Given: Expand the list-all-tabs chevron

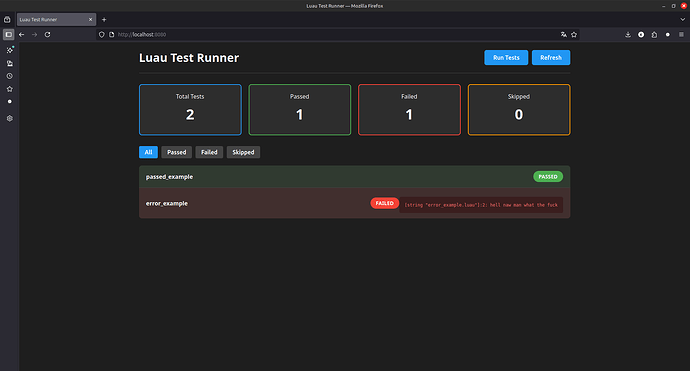Looking at the screenshot, I should pyautogui.click(x=683, y=19).
